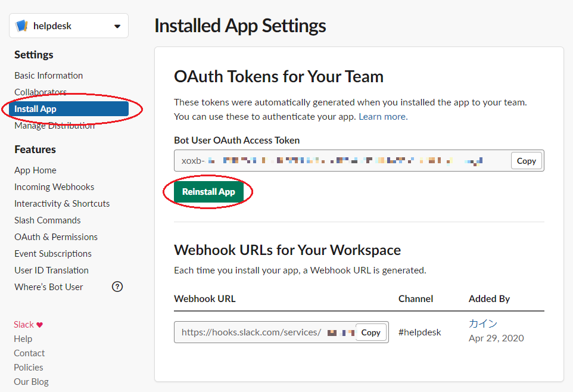The width and height of the screenshot is (573, 392).
Task: Go to Collaborators page
Action: [x=41, y=92]
